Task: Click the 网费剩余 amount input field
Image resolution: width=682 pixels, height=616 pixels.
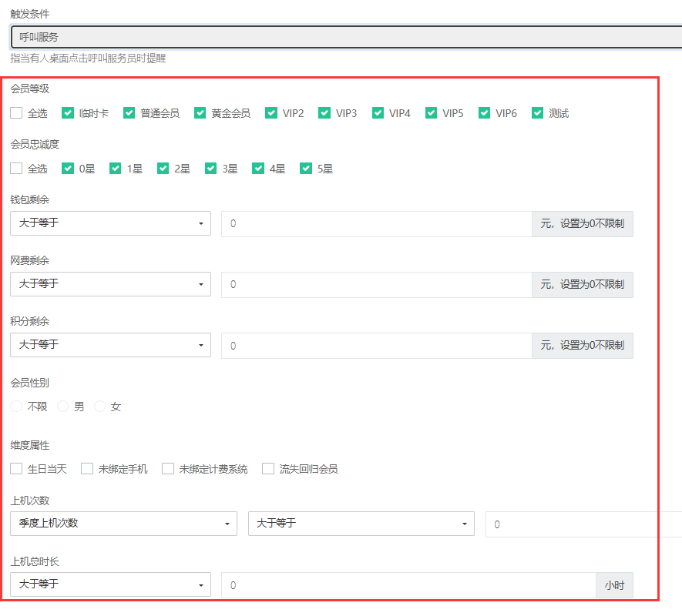Action: pyautogui.click(x=377, y=285)
